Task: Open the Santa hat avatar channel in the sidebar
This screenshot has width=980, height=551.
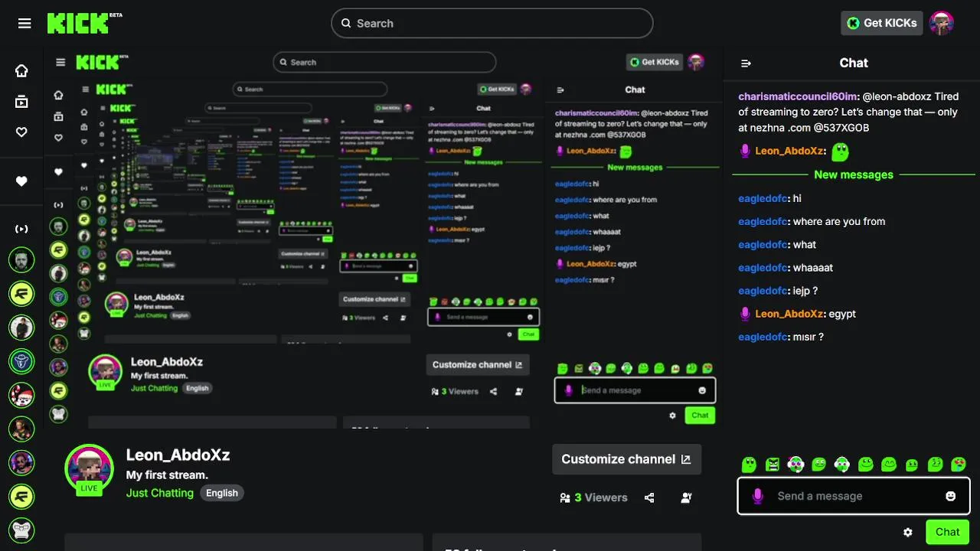Action: click(x=21, y=395)
